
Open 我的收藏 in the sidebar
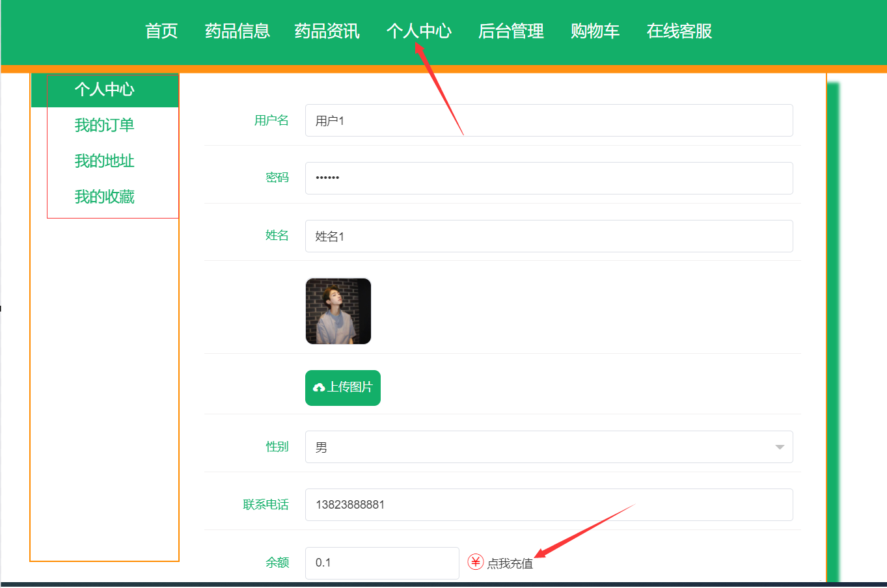coord(105,196)
